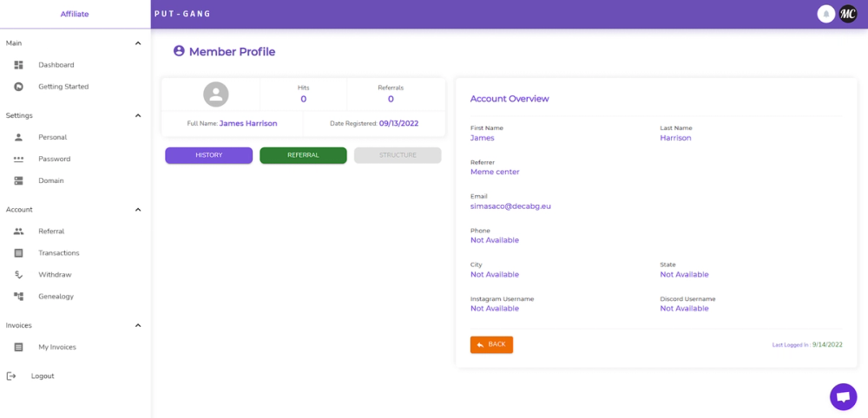Open the Transactions sidebar link
The width and height of the screenshot is (868, 418).
59,252
